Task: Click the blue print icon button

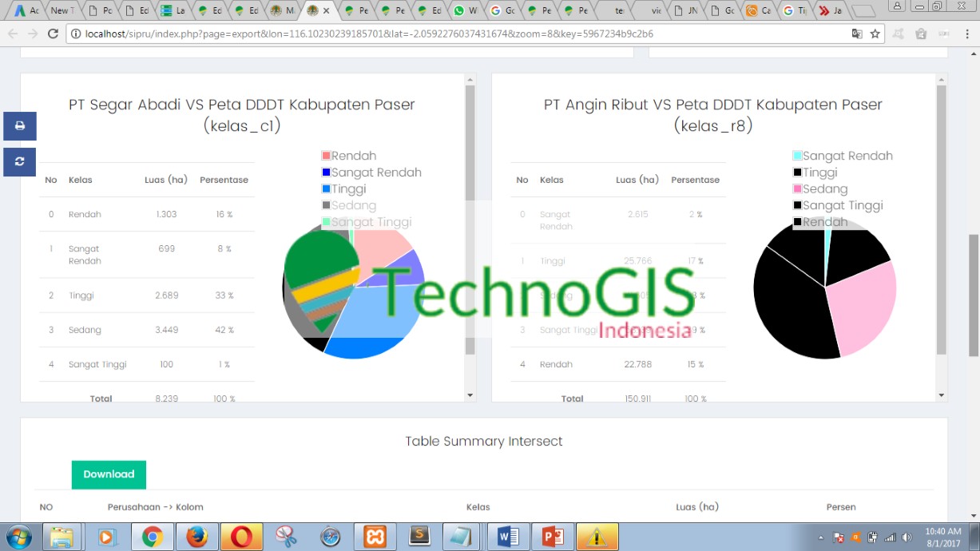Action: (20, 126)
